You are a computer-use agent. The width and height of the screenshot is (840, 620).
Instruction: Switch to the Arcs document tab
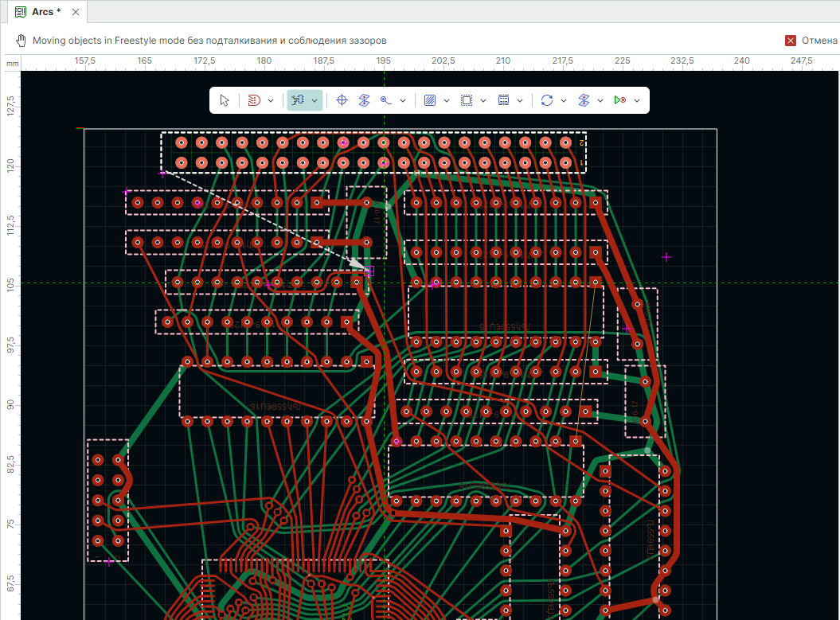point(46,12)
